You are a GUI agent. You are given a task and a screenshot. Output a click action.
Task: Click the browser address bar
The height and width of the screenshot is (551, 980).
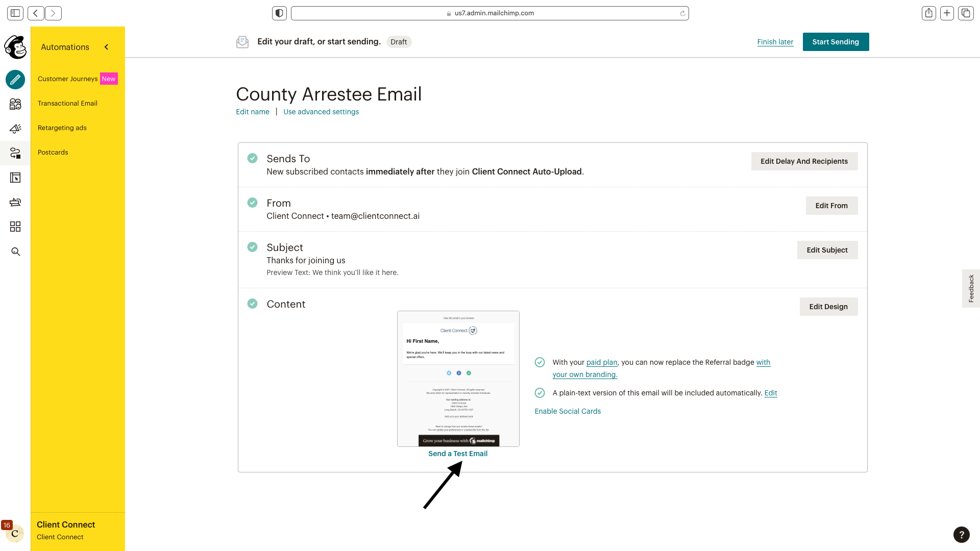pos(490,13)
